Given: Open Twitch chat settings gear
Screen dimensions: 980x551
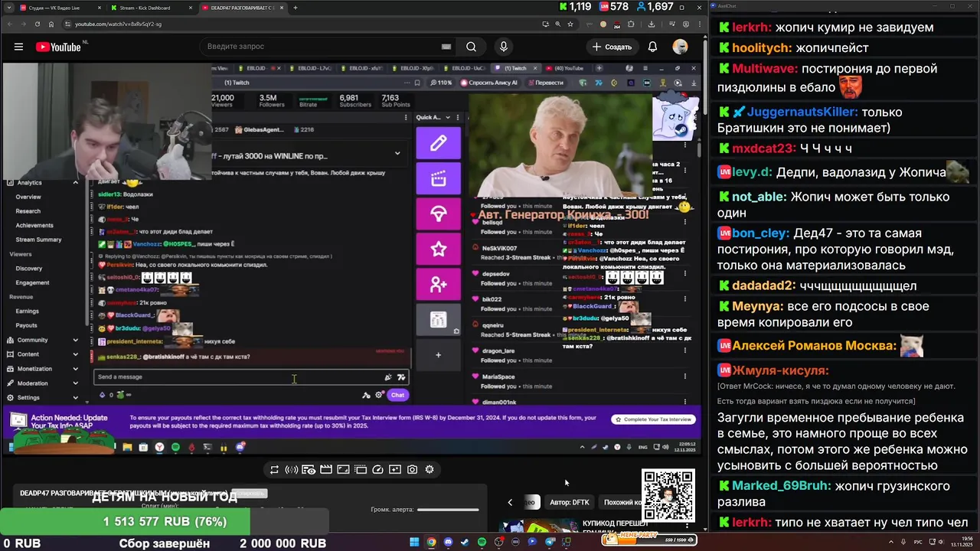Looking at the screenshot, I should click(x=379, y=395).
